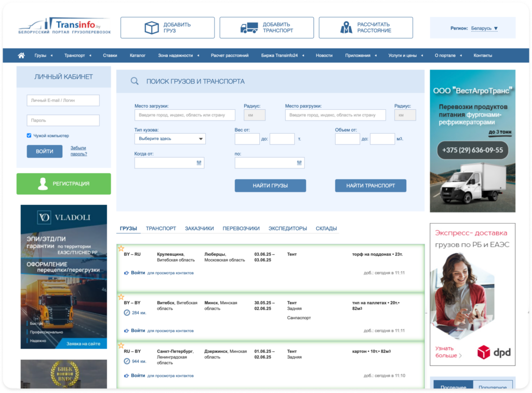The image size is (532, 393).
Task: Switch to the 'Транспорт' listings tab
Action: tap(161, 228)
